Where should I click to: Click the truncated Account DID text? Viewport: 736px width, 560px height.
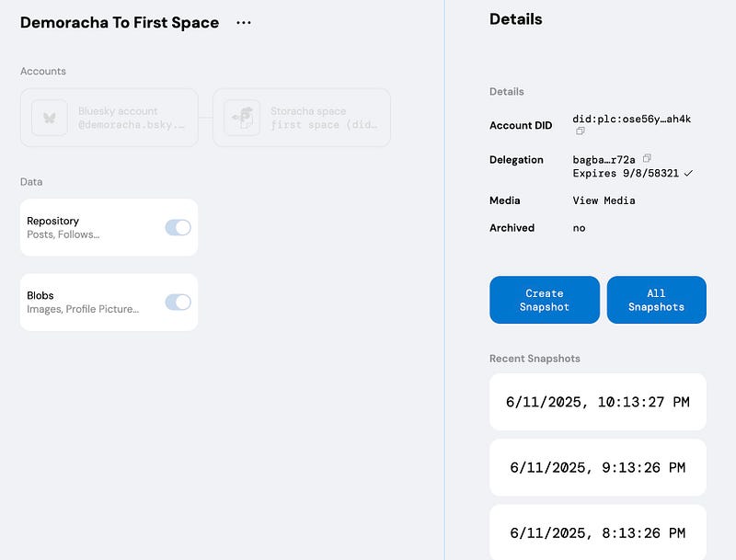631,119
